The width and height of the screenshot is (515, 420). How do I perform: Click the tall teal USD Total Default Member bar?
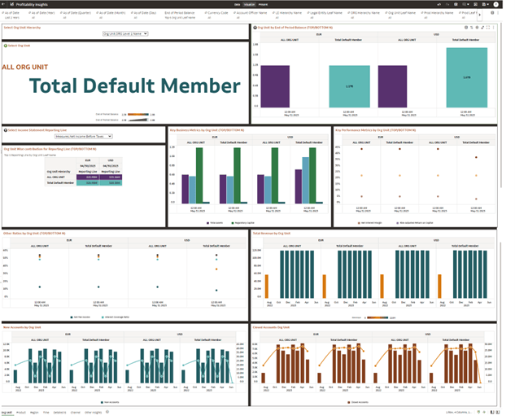pyautogui.click(x=467, y=77)
